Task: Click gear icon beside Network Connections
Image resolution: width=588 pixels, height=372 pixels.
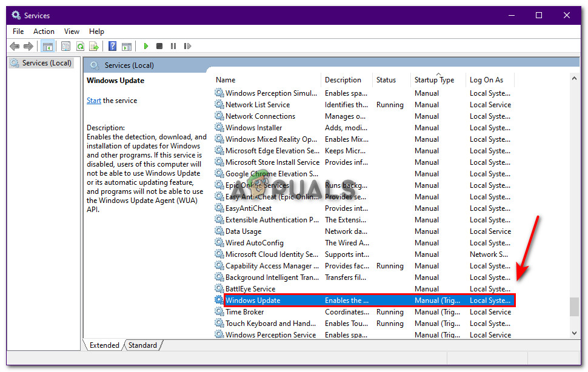Action: 219,116
